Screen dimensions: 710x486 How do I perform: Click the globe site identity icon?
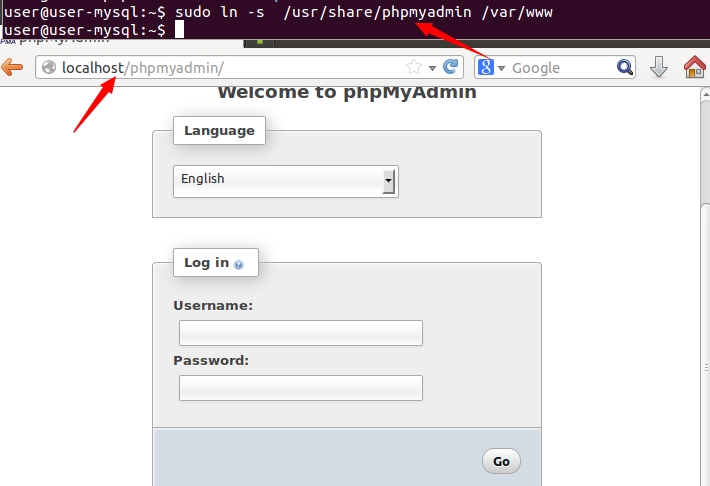pos(48,67)
